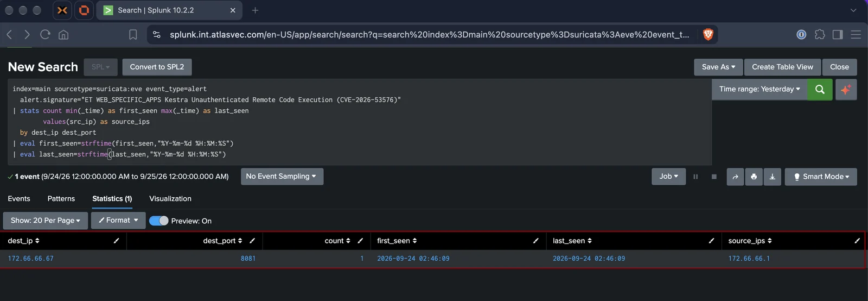
Task: Switch to the Patterns tab
Action: tap(61, 199)
